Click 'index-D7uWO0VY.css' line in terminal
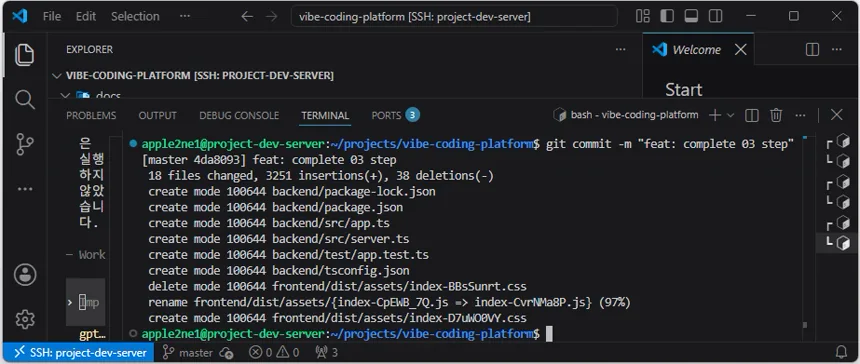 click(337, 318)
